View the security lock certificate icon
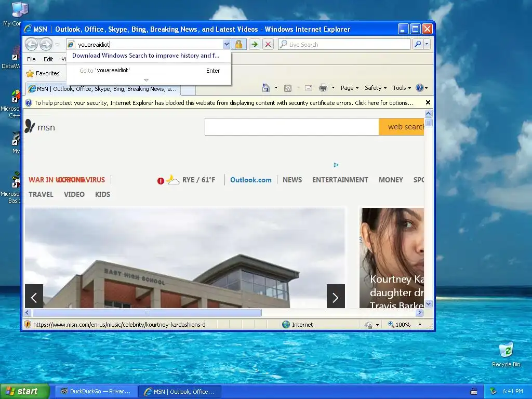 click(238, 44)
